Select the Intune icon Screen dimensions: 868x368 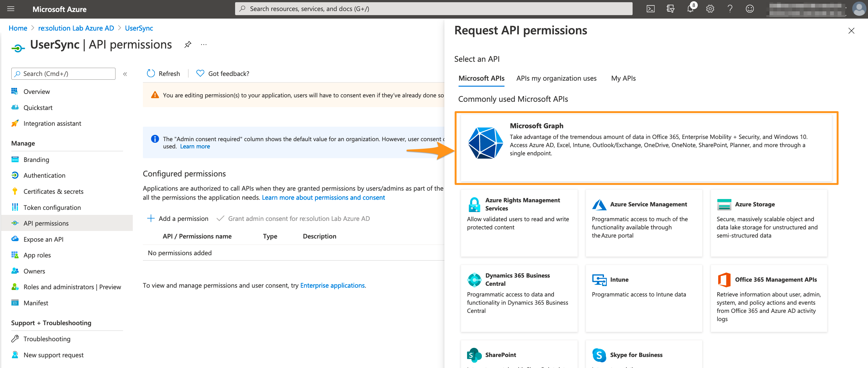(x=599, y=280)
